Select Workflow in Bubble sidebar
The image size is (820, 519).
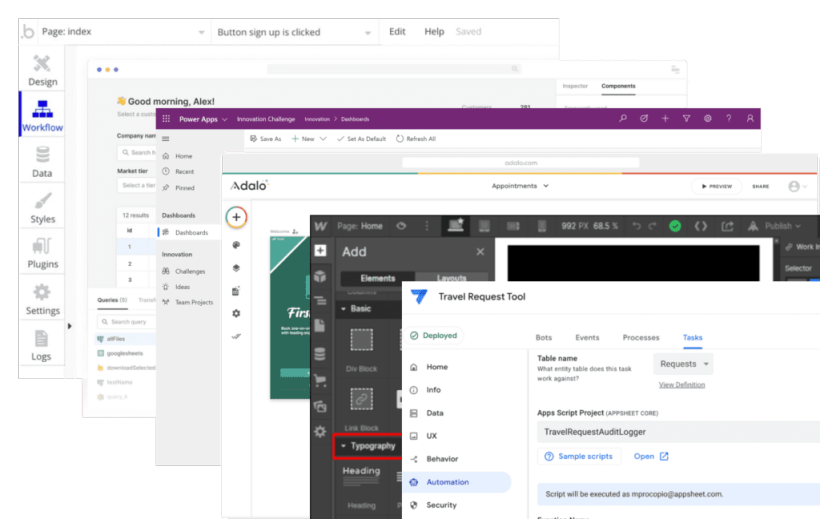tap(42, 115)
